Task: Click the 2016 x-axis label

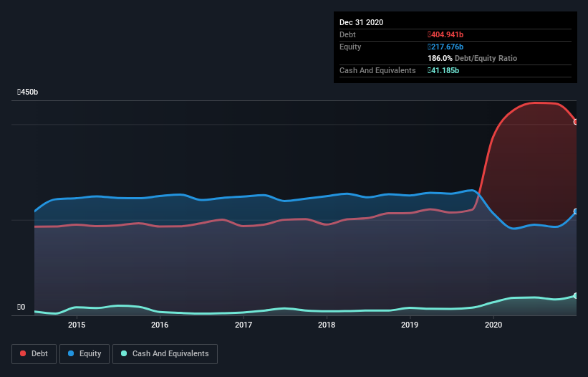Action: (x=160, y=325)
